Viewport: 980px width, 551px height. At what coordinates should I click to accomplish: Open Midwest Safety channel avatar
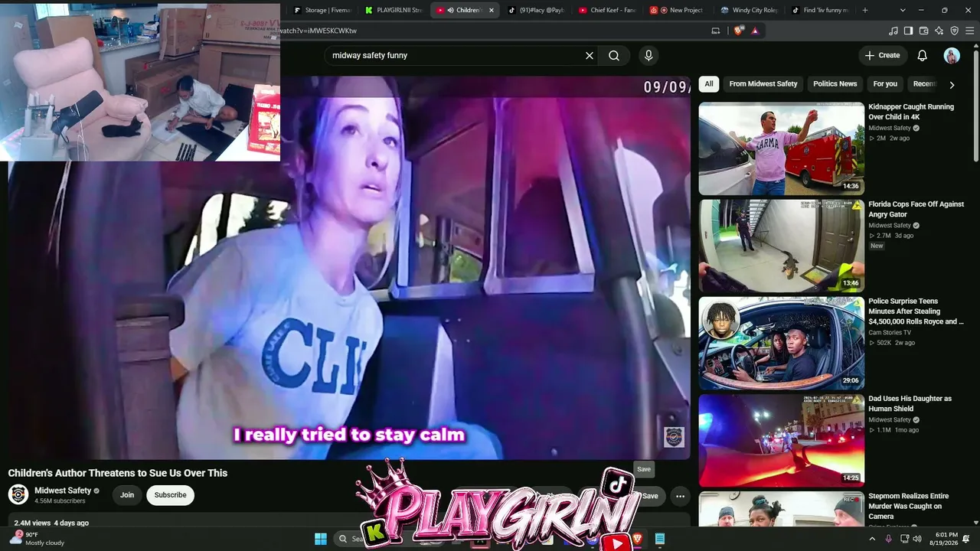pyautogui.click(x=18, y=494)
